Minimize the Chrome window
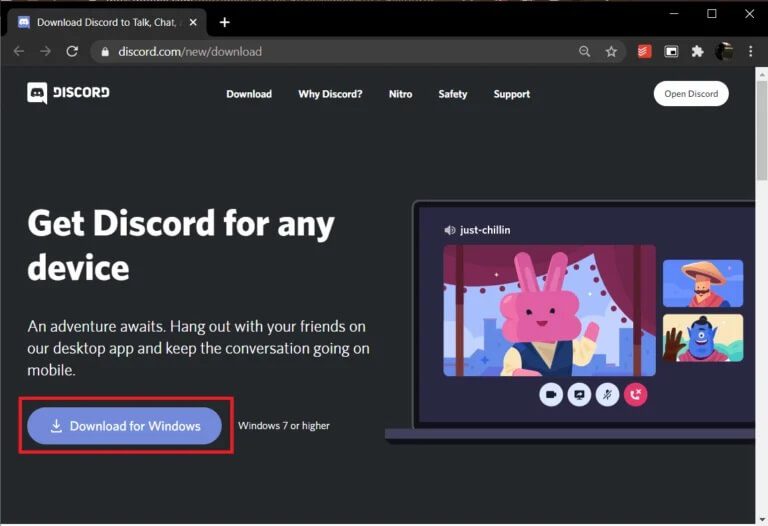This screenshot has width=768, height=526. 674,14
